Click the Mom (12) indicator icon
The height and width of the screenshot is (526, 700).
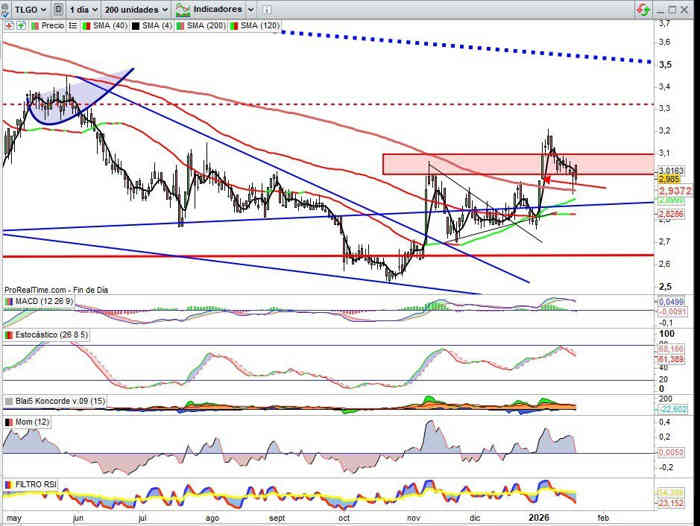8,424
